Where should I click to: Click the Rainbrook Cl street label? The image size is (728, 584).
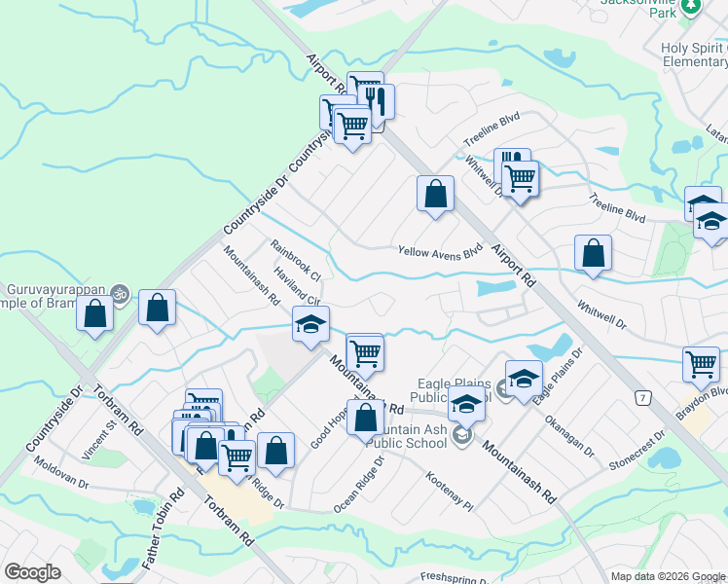pos(295,261)
